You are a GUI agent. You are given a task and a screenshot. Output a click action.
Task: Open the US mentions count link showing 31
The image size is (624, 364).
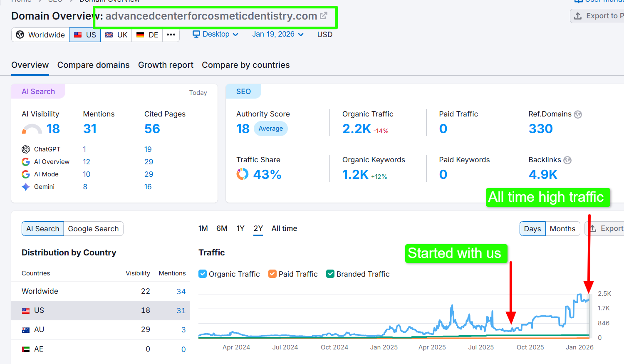click(181, 310)
